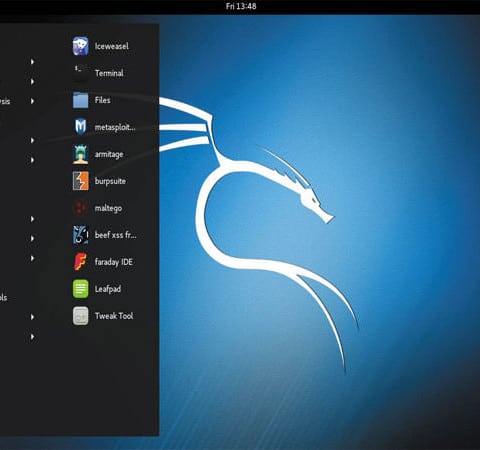The height and width of the screenshot is (450, 480).
Task: Expand the bottommost category submenu arrow
Action: 32,337
